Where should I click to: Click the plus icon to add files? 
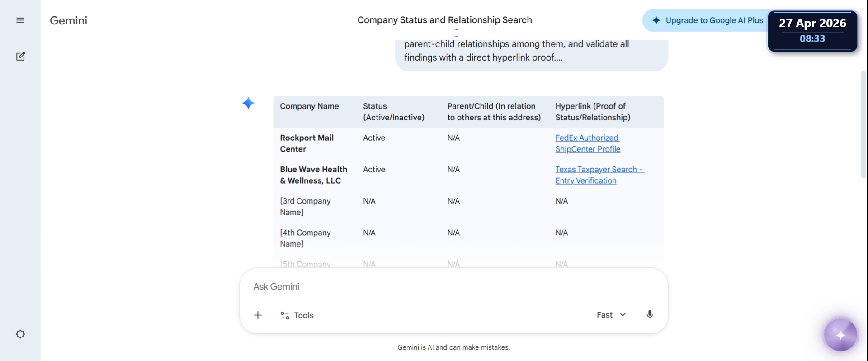tap(258, 315)
